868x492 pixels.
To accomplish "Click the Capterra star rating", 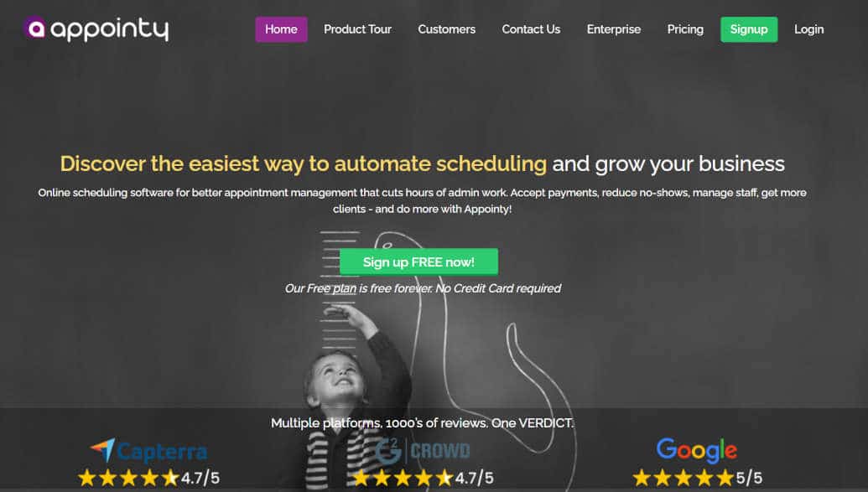I will tap(127, 478).
